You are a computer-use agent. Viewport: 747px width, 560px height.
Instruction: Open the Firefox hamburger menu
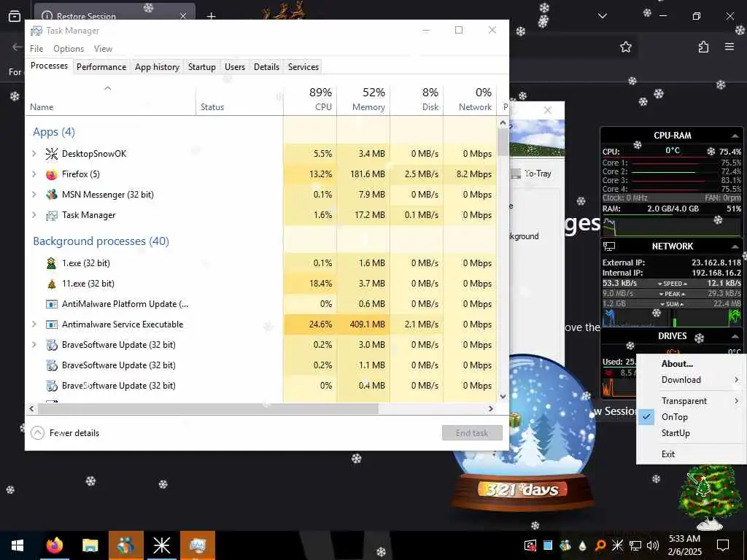(x=729, y=47)
